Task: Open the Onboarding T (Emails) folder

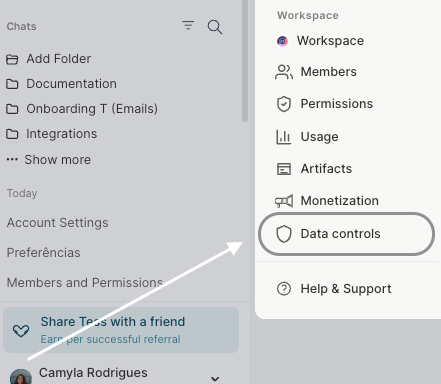Action: coord(92,109)
